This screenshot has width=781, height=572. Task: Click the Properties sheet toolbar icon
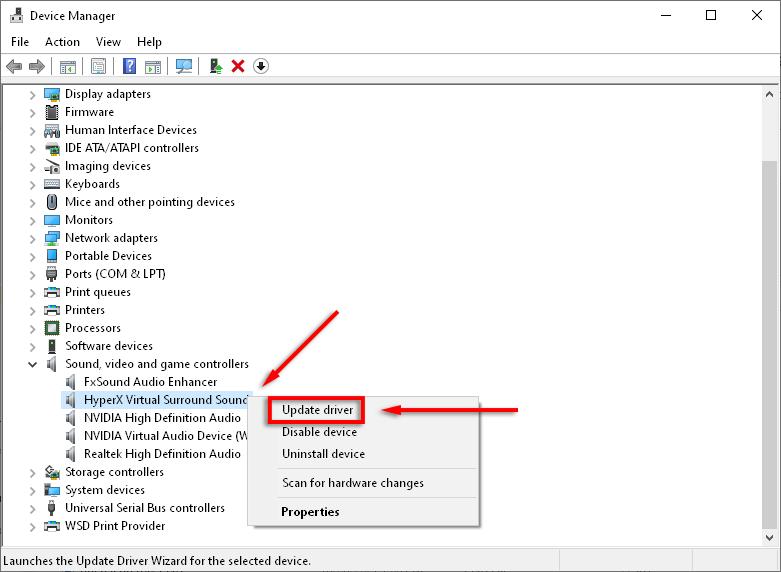pyautogui.click(x=99, y=66)
